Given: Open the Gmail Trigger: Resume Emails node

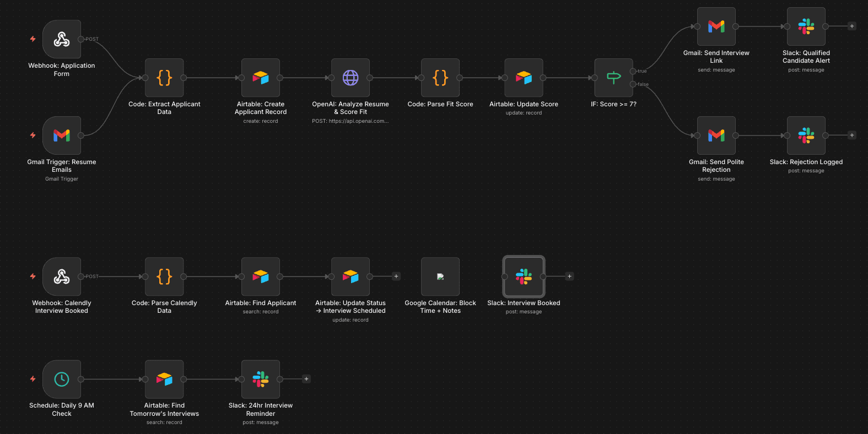Looking at the screenshot, I should (x=62, y=135).
